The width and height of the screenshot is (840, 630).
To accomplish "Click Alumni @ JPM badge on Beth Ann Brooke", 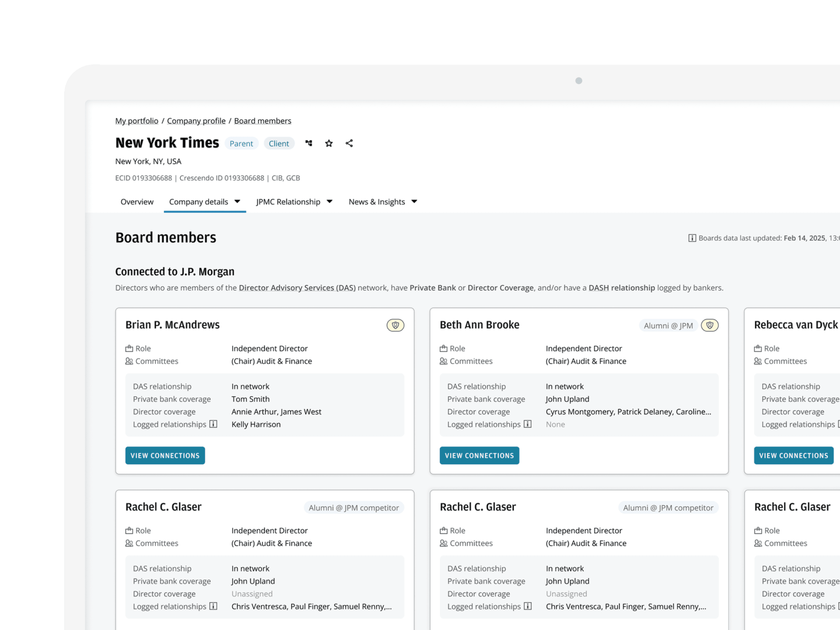I will (x=668, y=325).
